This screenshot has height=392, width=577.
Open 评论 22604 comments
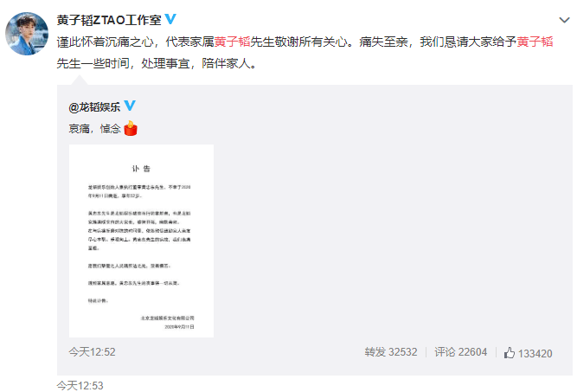[x=460, y=352]
